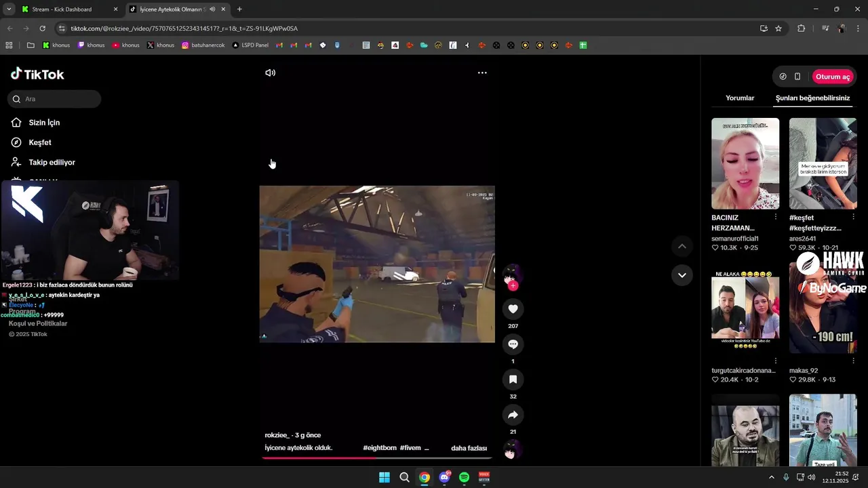The image size is (868, 488).
Task: Open options for the makas_92 video
Action: click(853, 361)
